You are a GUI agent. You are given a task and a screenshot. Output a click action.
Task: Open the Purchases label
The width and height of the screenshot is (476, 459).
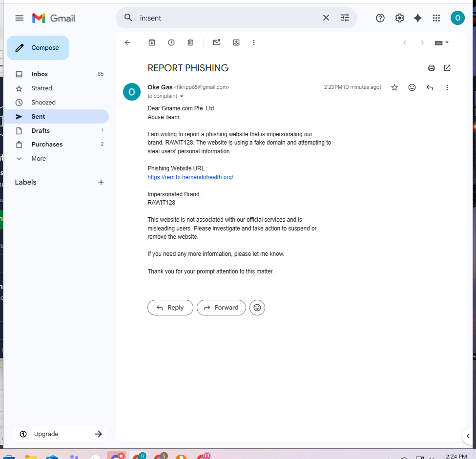(x=56, y=145)
